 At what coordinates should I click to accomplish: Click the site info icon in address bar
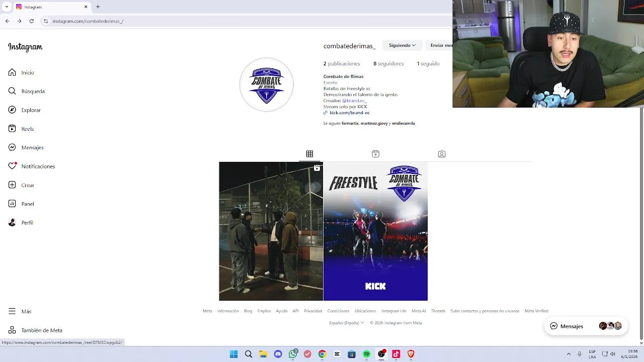[x=46, y=21]
